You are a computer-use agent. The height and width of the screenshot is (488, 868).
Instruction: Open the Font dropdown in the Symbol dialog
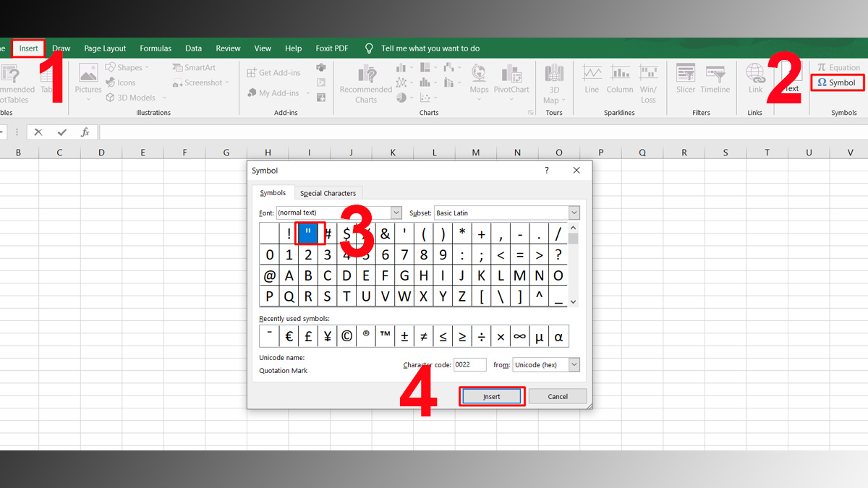point(396,212)
